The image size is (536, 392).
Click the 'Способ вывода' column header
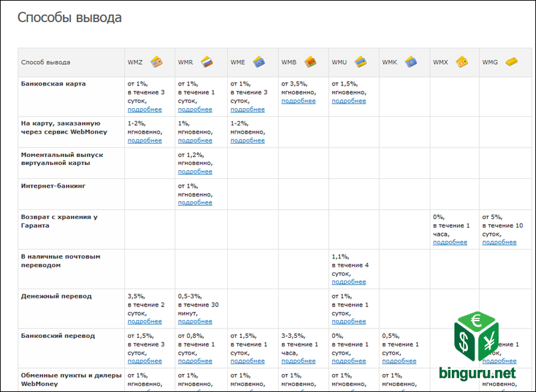tap(45, 63)
